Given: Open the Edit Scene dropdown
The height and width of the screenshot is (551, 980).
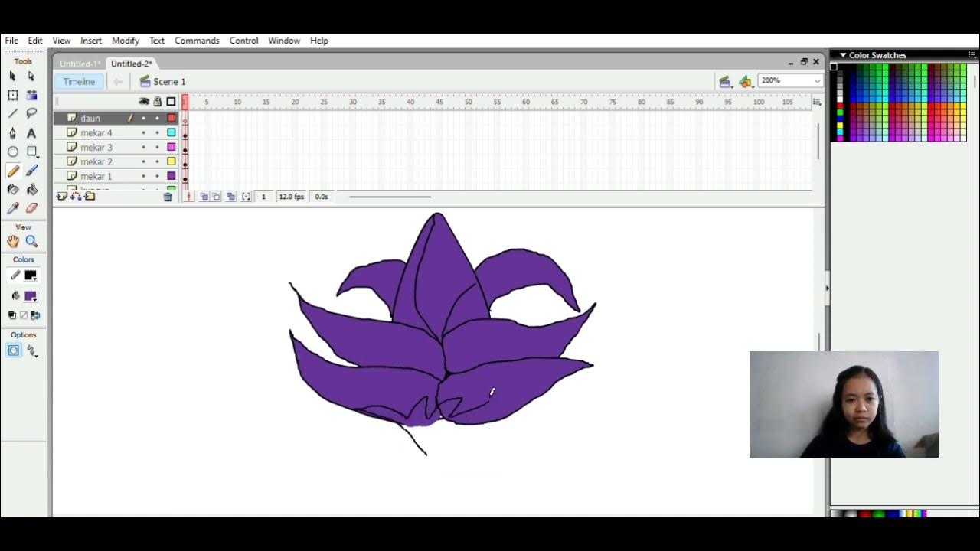Looking at the screenshot, I should pos(725,81).
